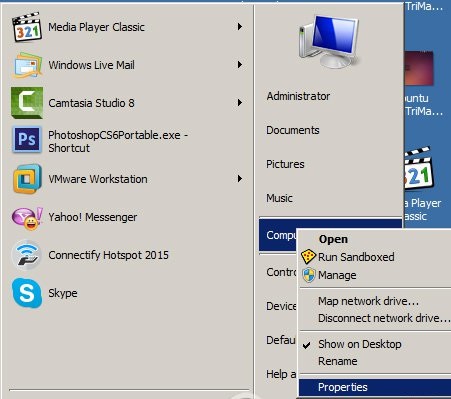The width and height of the screenshot is (451, 399).
Task: Click the Yahoo! Messenger smiley icon
Action: (x=27, y=218)
